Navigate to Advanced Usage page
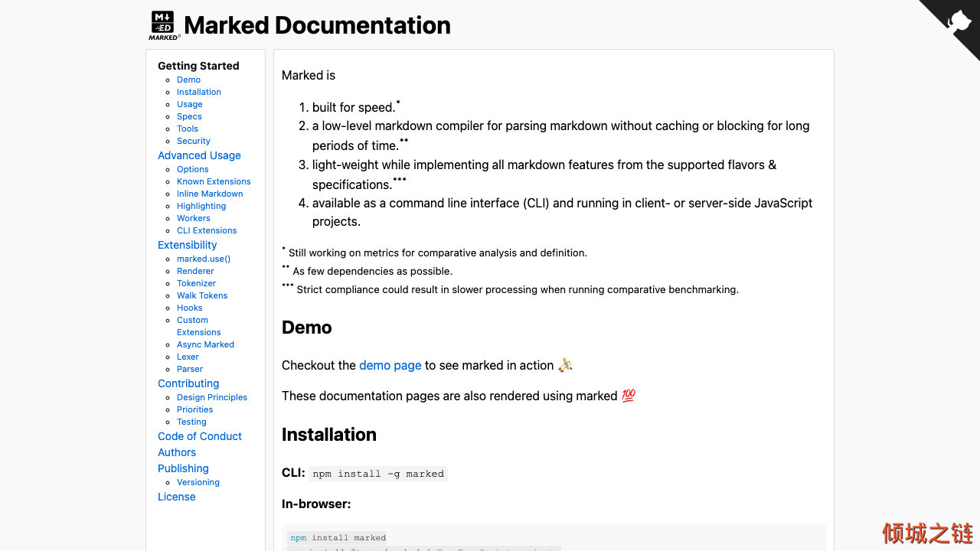 (x=199, y=155)
